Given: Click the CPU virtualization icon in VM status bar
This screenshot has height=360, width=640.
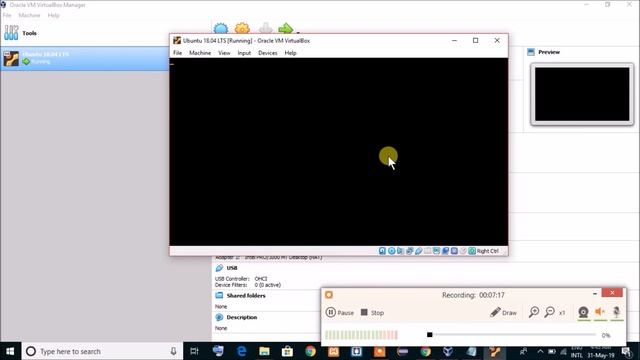Looking at the screenshot, I should click(x=454, y=251).
